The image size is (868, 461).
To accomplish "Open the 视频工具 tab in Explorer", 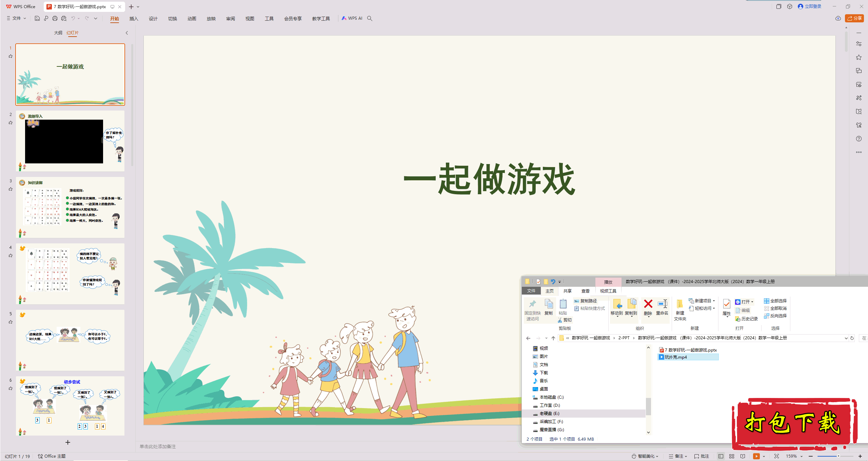I will click(608, 291).
